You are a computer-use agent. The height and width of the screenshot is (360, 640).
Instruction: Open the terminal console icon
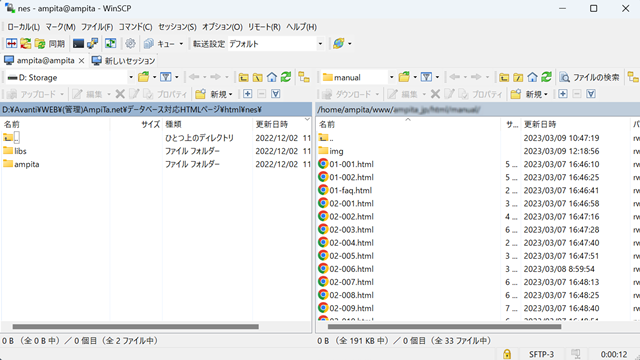pyautogui.click(x=78, y=43)
